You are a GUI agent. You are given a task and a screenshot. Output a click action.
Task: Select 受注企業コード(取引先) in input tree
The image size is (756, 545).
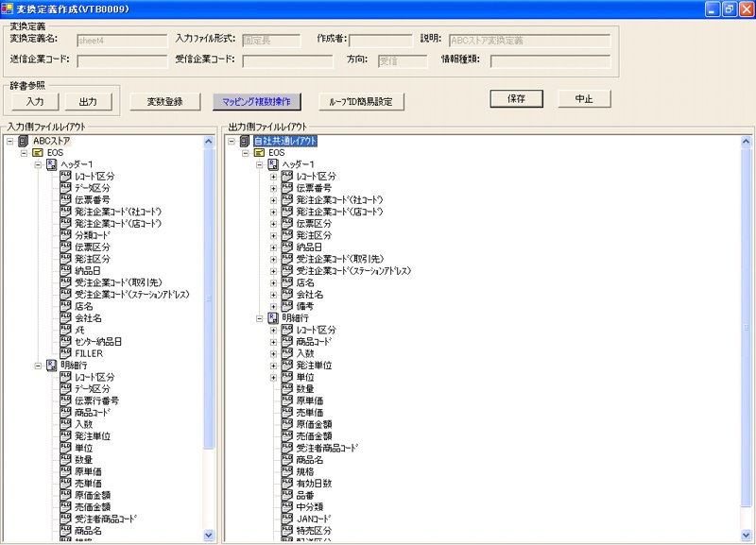[x=118, y=282]
